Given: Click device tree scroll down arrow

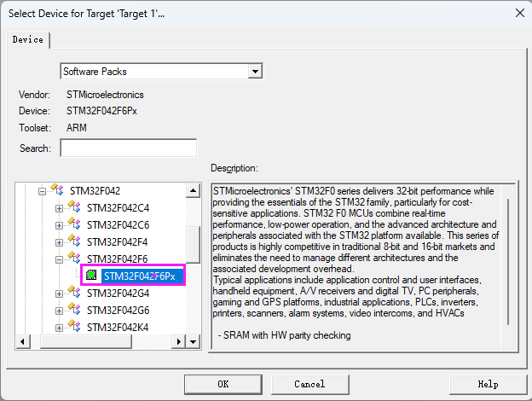Looking at the screenshot, I should tap(193, 341).
